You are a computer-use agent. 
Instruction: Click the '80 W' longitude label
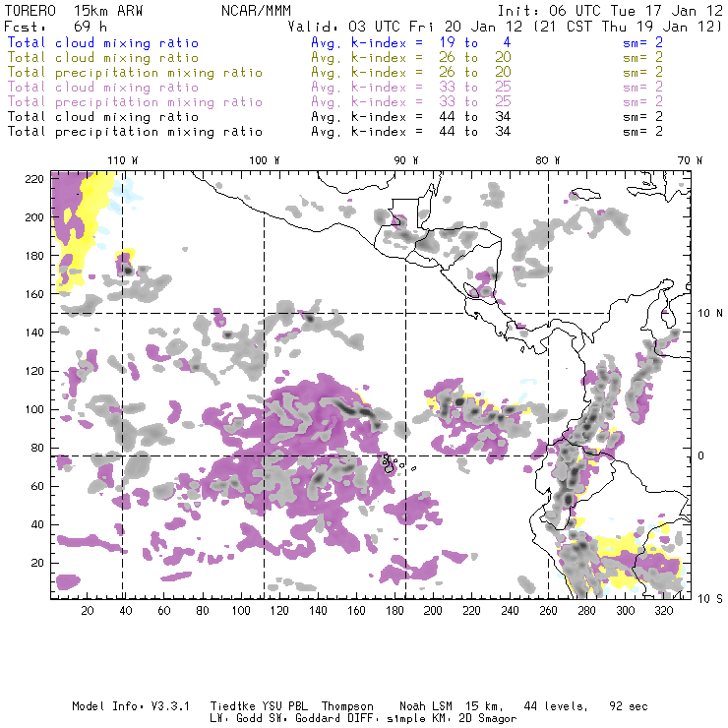(x=548, y=160)
